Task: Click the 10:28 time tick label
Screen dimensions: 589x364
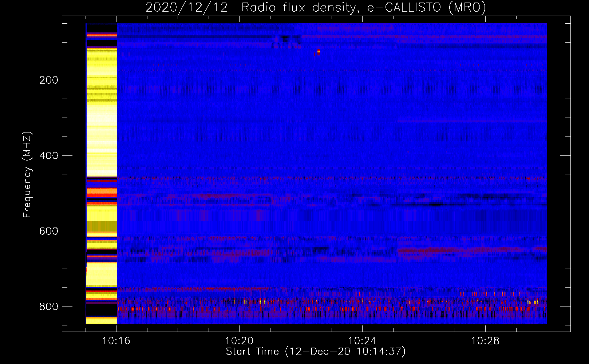Action: (486, 341)
